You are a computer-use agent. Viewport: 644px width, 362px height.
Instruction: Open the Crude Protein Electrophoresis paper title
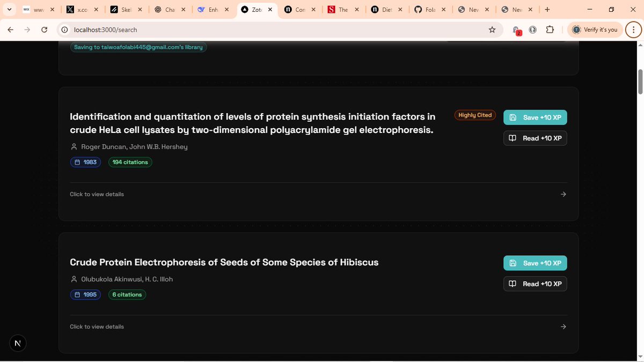pyautogui.click(x=224, y=262)
